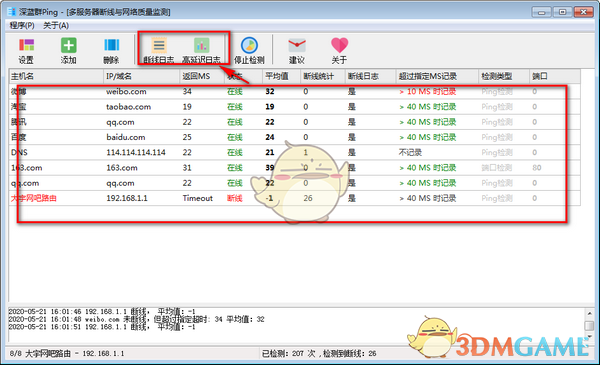This screenshot has width=600, height=365.
Task: Click the app icon in title bar
Action: click(x=12, y=12)
